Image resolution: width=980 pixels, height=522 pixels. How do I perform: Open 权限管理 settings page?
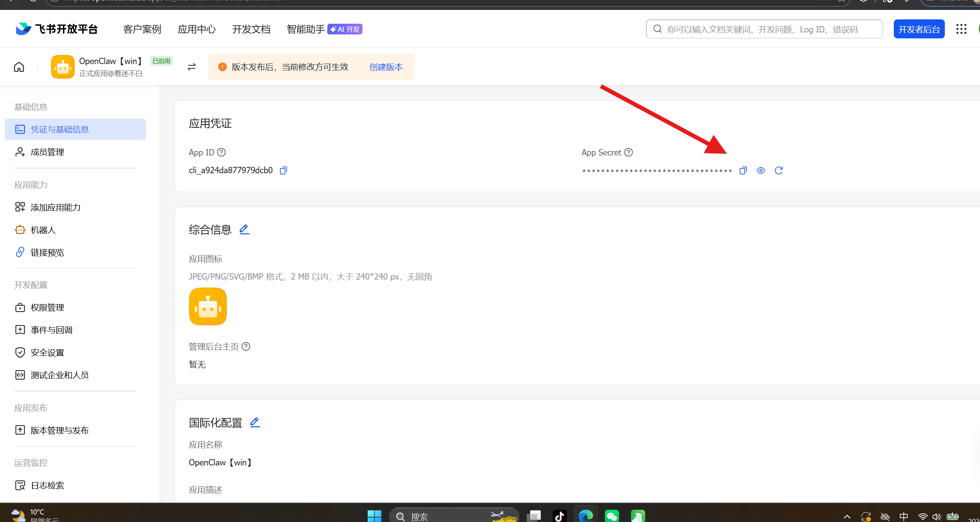[x=47, y=307]
